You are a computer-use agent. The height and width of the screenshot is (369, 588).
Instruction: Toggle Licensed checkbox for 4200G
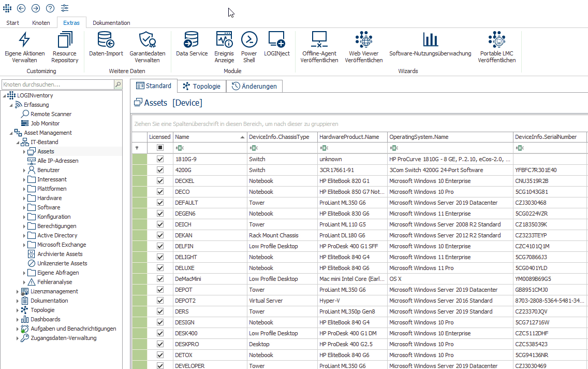click(160, 170)
